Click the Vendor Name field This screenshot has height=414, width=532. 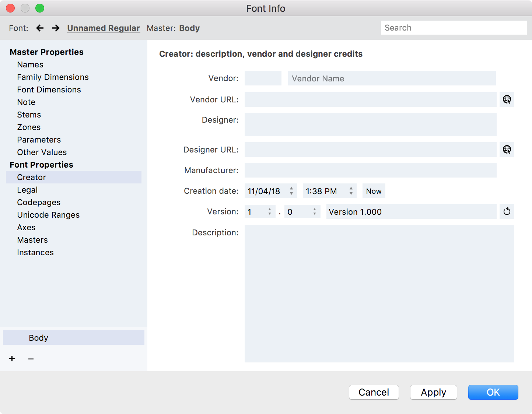point(392,78)
